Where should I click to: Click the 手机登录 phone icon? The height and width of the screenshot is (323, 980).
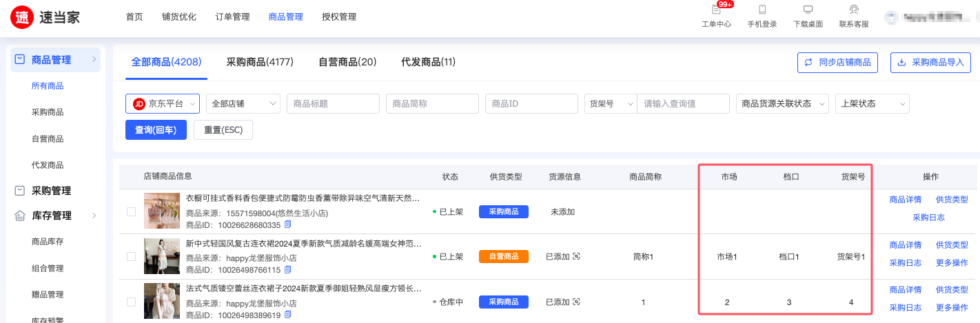[x=762, y=10]
